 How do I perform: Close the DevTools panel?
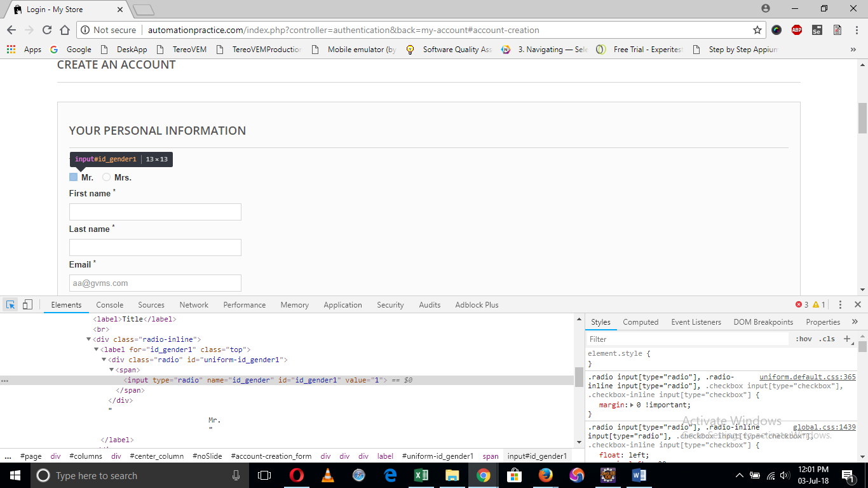(x=858, y=305)
